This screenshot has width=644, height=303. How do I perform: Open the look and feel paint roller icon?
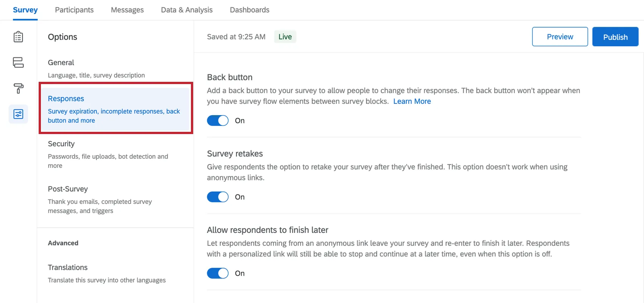pos(18,88)
